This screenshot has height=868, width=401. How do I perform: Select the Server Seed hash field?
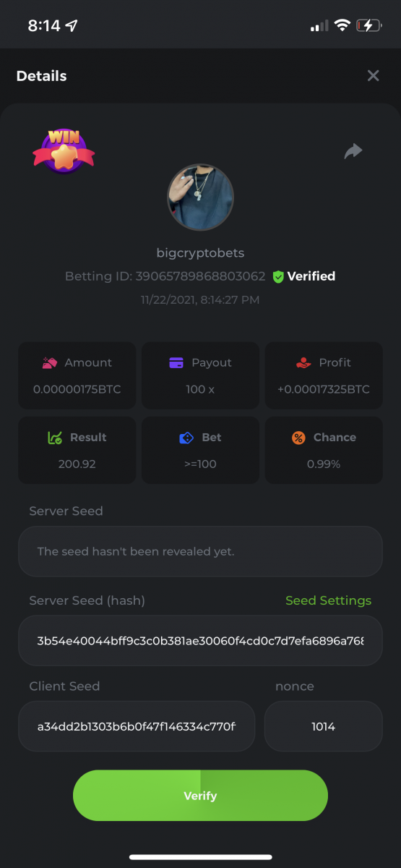(200, 641)
